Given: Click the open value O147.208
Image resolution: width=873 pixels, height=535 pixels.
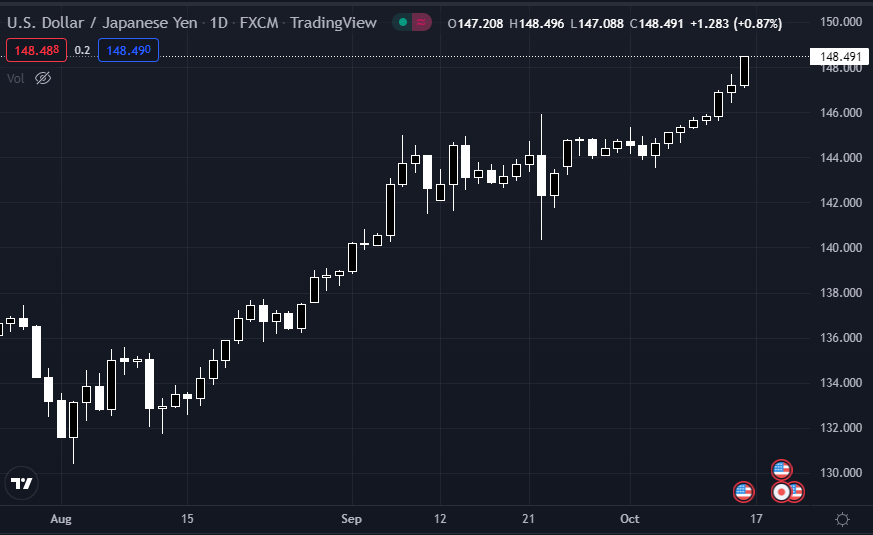Looking at the screenshot, I should point(475,23).
